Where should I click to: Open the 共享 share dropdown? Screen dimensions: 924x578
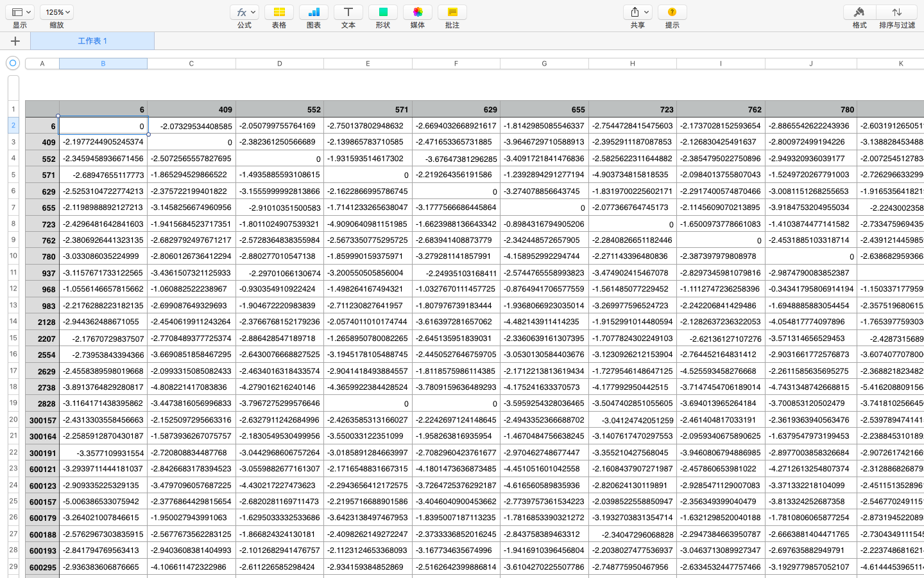638,12
